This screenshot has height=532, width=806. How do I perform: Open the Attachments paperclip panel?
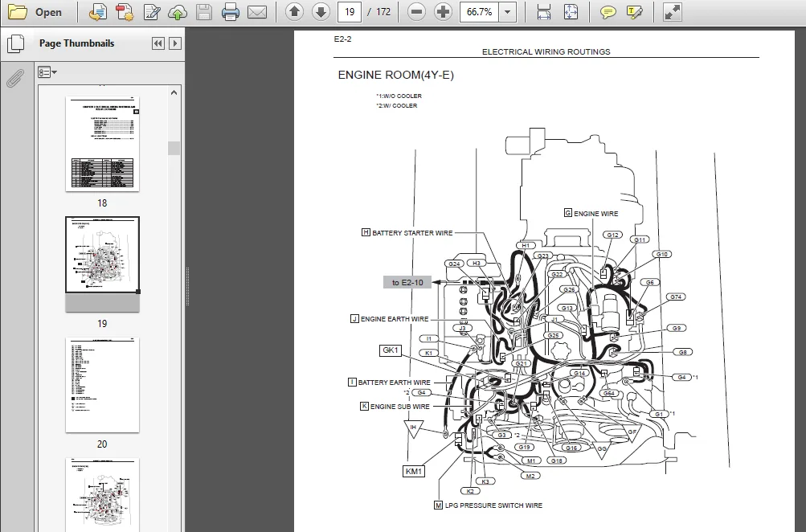[15, 79]
